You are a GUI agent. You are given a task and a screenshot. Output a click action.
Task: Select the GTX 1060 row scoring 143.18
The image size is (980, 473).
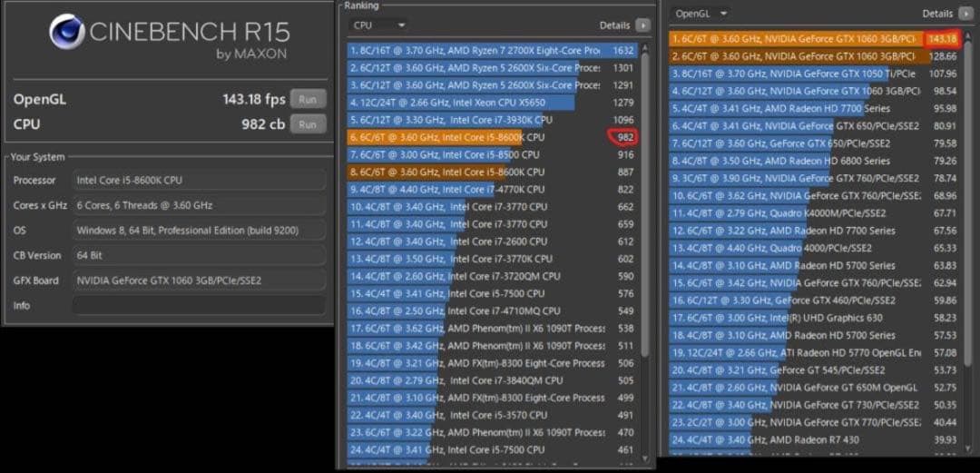click(814, 39)
